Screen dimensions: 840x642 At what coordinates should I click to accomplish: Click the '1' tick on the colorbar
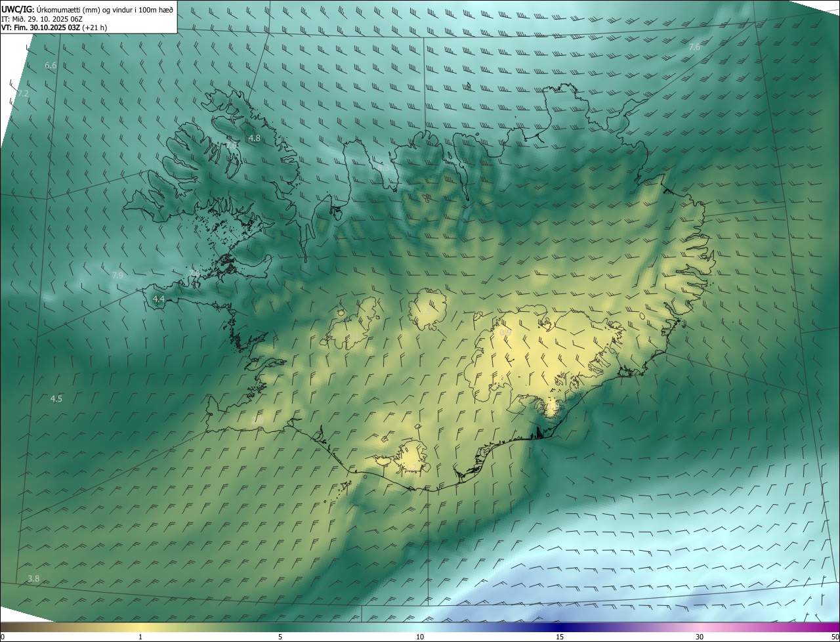140,637
